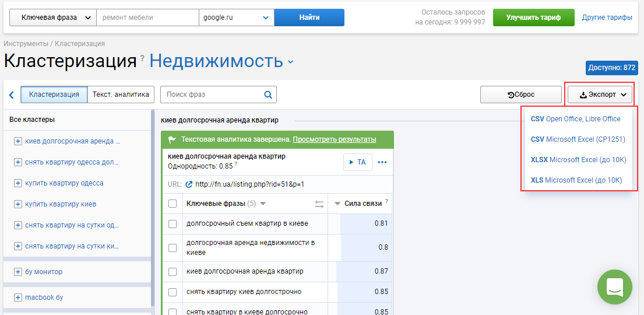Open the google.ru search engine dropdown
This screenshot has width=644, height=315.
(236, 17)
